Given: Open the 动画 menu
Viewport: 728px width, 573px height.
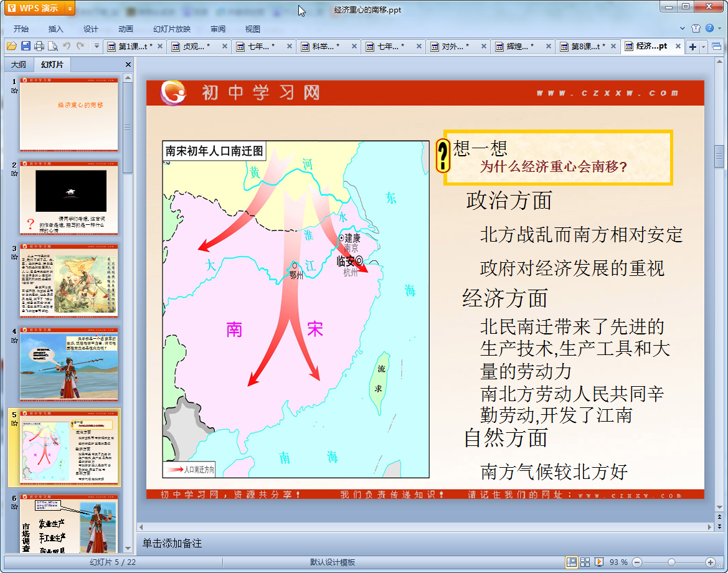Looking at the screenshot, I should click(126, 29).
